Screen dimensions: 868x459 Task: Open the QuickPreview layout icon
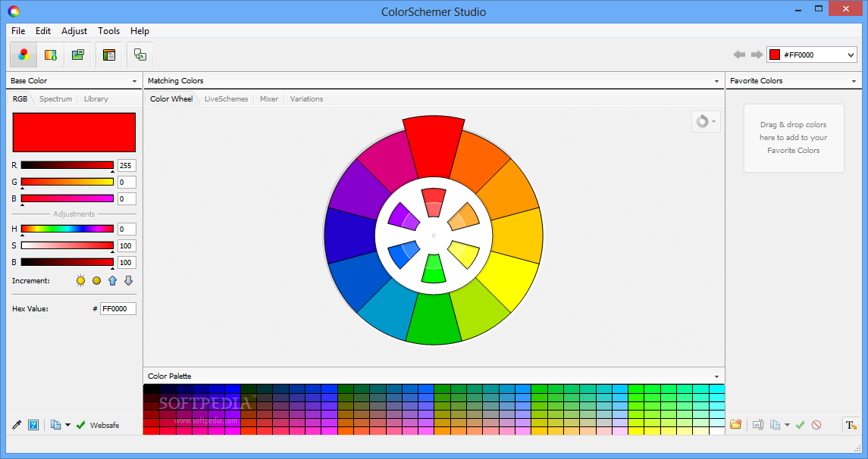(109, 55)
